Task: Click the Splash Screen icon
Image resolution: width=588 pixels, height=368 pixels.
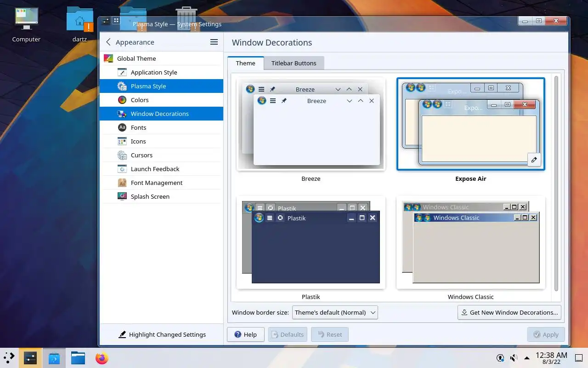Action: click(x=122, y=196)
